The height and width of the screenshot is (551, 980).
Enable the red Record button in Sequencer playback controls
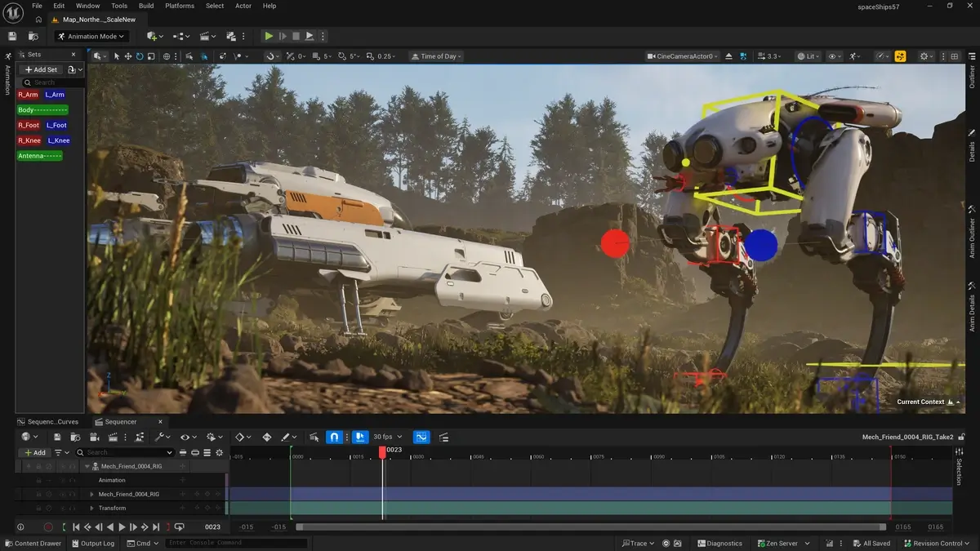coord(48,527)
